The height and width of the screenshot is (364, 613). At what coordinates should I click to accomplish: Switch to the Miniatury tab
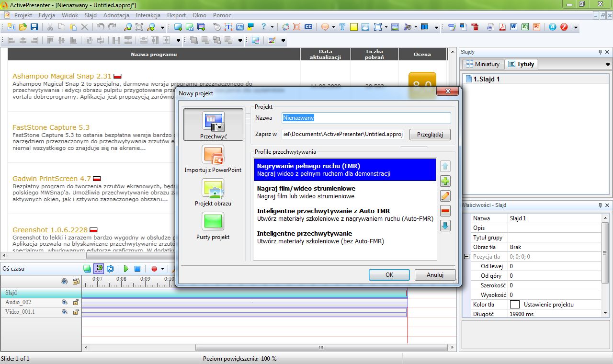[x=483, y=64]
